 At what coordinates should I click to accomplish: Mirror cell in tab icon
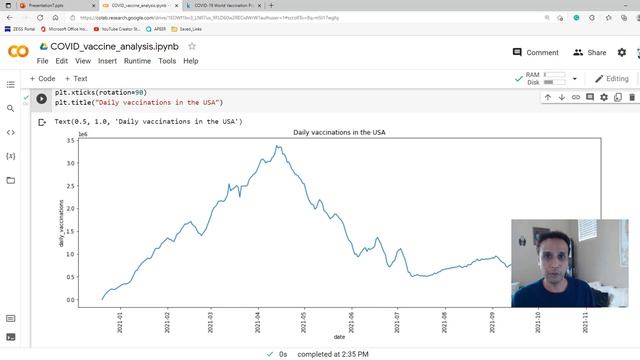(x=618, y=97)
